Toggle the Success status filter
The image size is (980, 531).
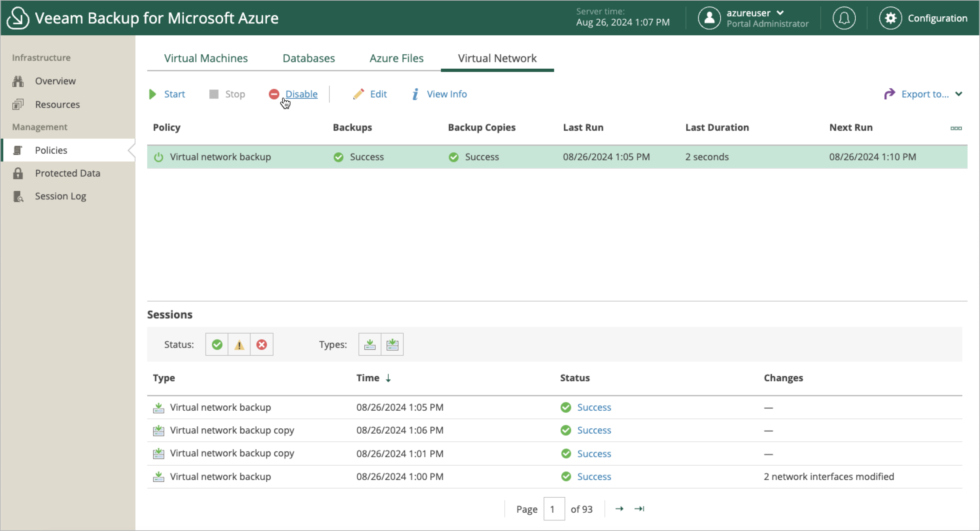tap(217, 344)
